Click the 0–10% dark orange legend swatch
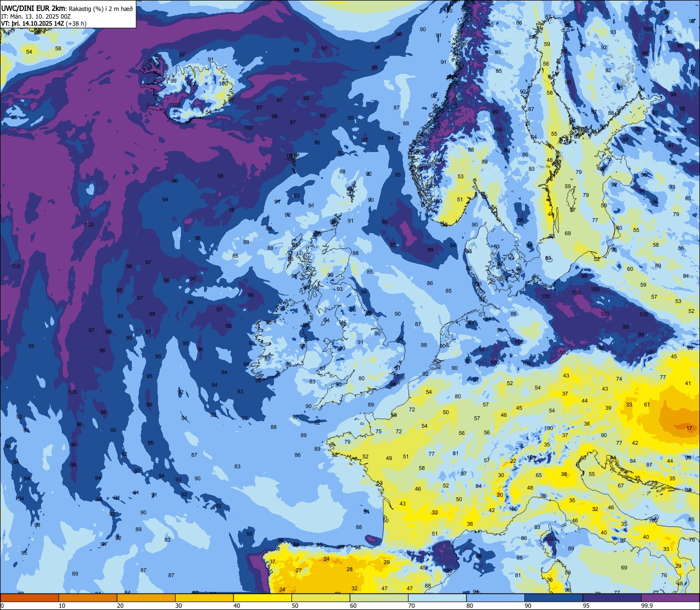 click(x=30, y=598)
